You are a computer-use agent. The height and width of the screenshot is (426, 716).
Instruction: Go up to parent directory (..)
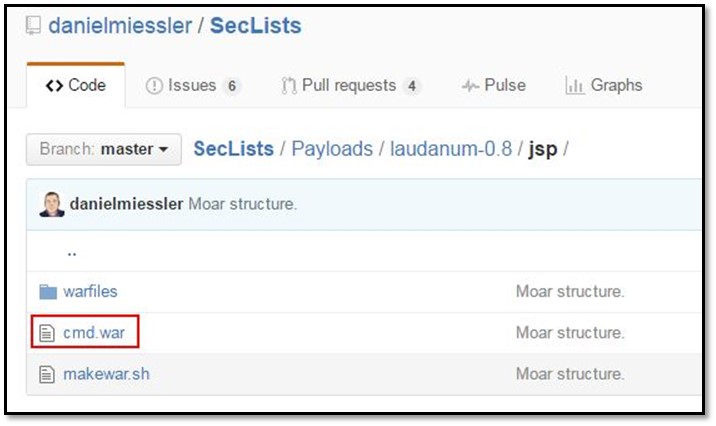pos(72,252)
